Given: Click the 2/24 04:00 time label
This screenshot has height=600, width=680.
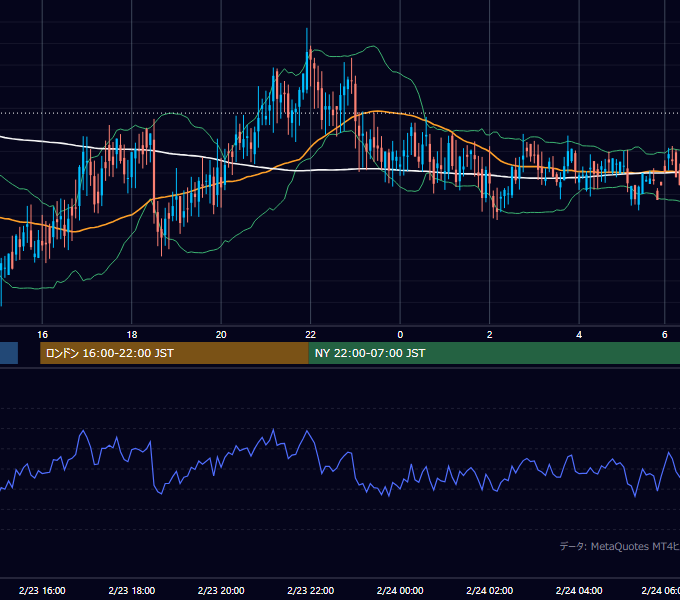Looking at the screenshot, I should [x=579, y=590].
